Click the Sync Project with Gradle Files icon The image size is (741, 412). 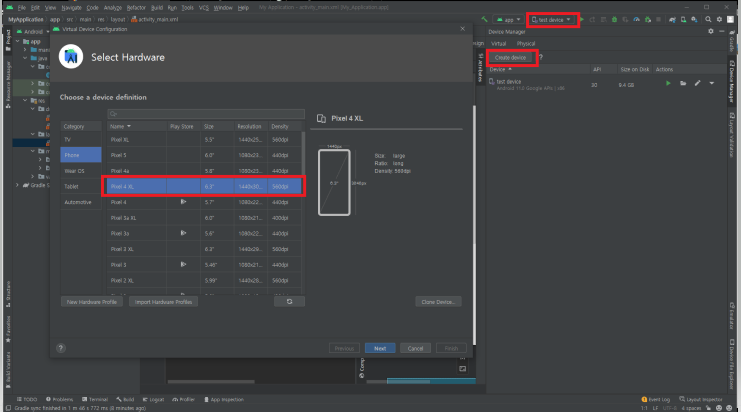(x=672, y=19)
